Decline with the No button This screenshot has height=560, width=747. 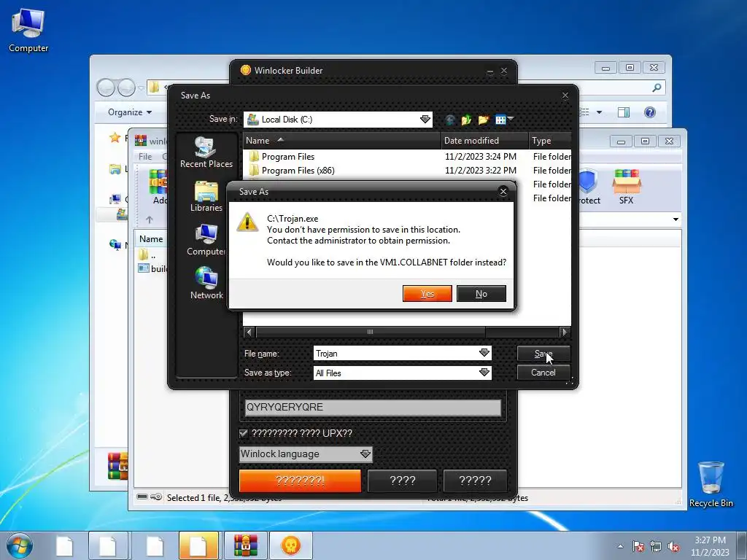pos(481,294)
